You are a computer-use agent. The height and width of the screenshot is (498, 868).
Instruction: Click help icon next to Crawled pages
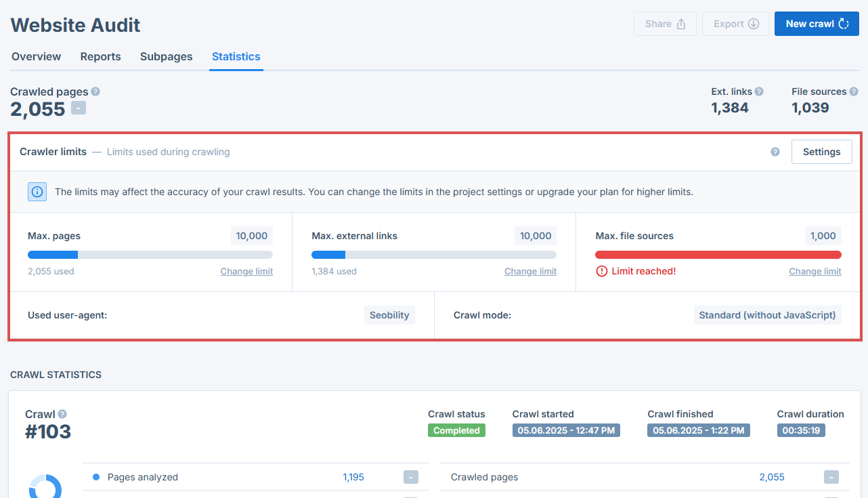coord(95,91)
